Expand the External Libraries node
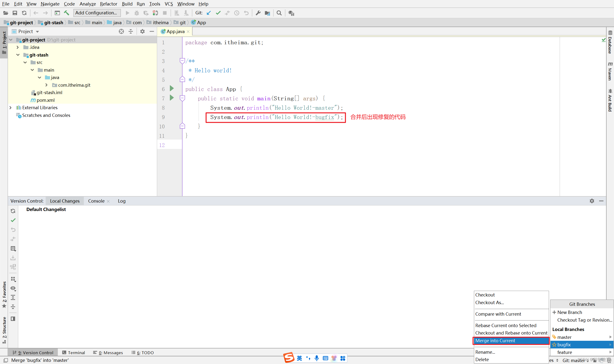This screenshot has width=614, height=364. [x=11, y=108]
